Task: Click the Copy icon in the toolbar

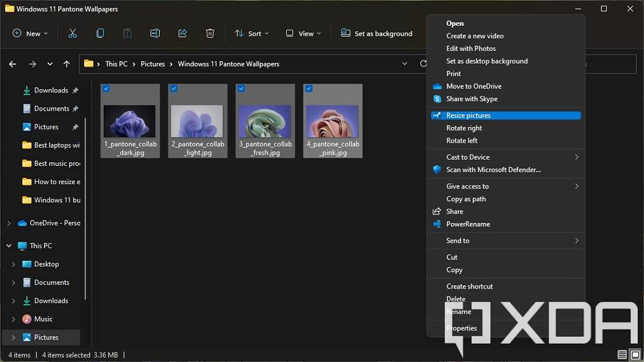Action: [100, 33]
